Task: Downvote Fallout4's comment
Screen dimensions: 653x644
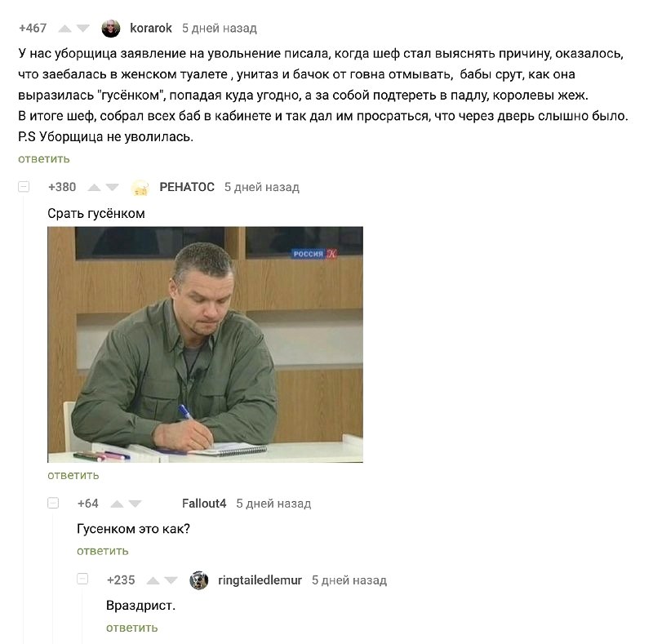Action: (135, 504)
